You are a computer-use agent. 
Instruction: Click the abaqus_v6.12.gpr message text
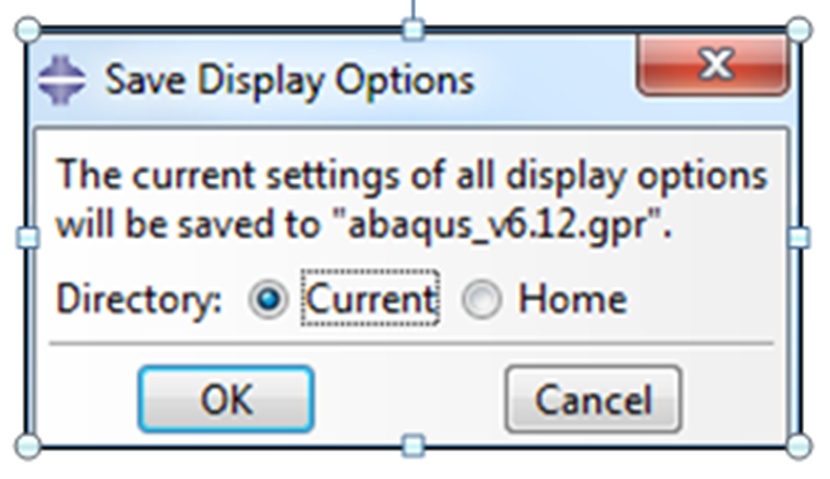[x=411, y=200]
